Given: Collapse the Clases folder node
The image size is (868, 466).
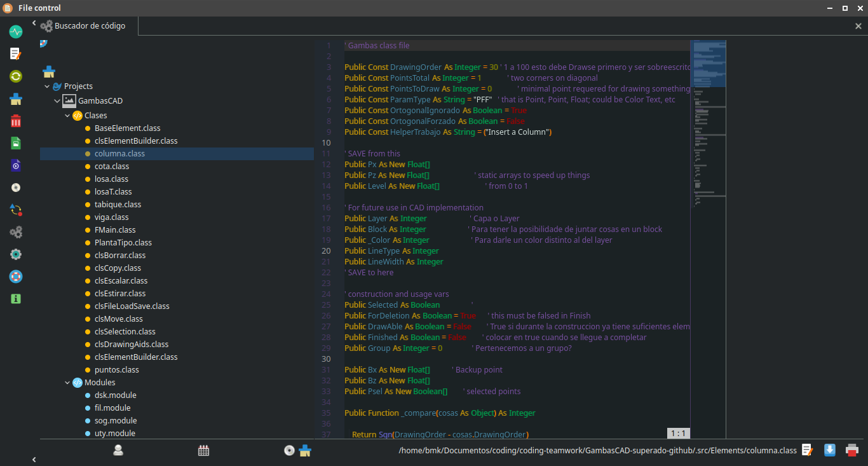Looking at the screenshot, I should tap(67, 116).
